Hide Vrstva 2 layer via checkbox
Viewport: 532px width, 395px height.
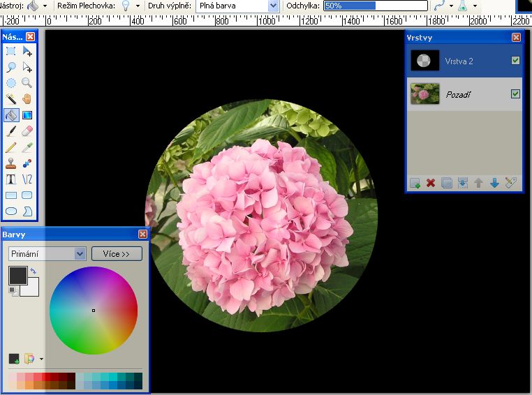coord(515,61)
